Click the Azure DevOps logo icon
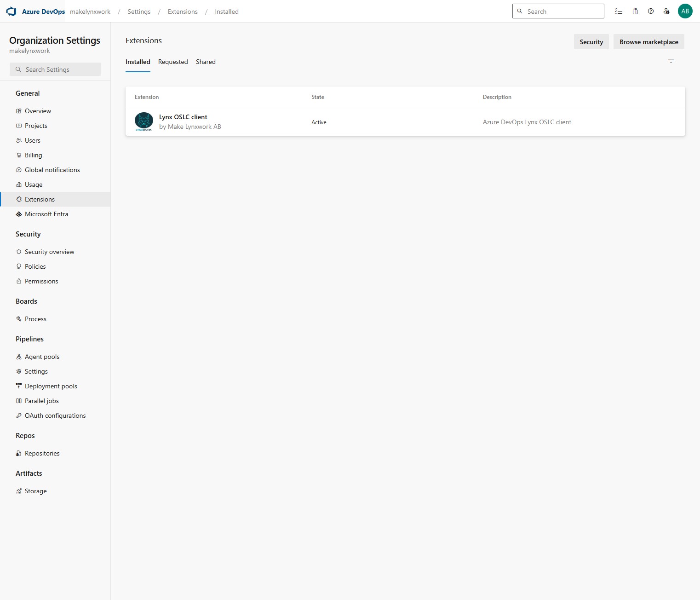The height and width of the screenshot is (600, 700). click(11, 12)
